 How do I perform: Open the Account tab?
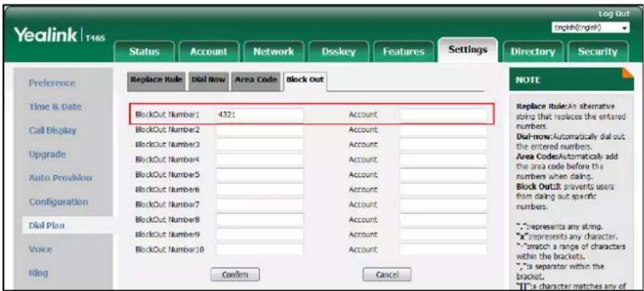(x=208, y=52)
